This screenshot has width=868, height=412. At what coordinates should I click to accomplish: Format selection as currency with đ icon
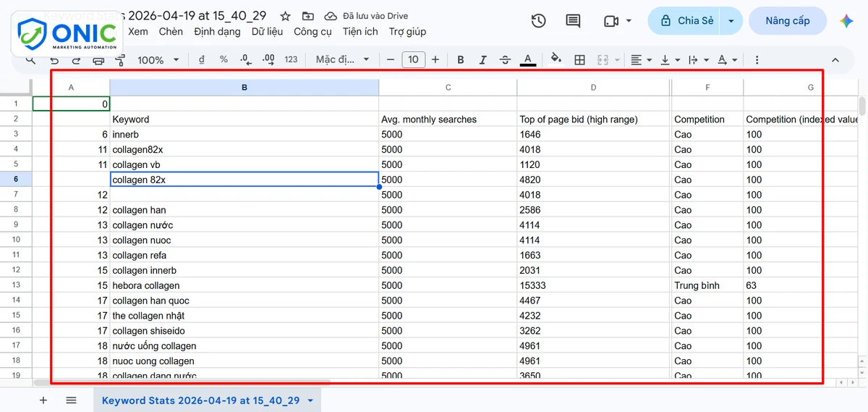(x=201, y=60)
